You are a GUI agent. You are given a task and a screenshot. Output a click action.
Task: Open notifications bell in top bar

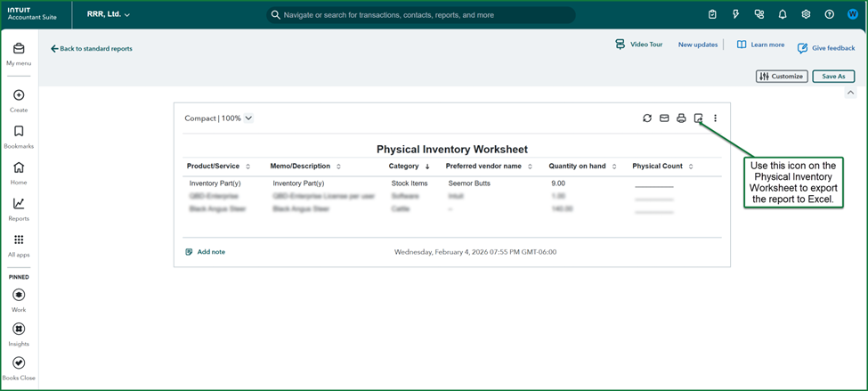(x=783, y=15)
